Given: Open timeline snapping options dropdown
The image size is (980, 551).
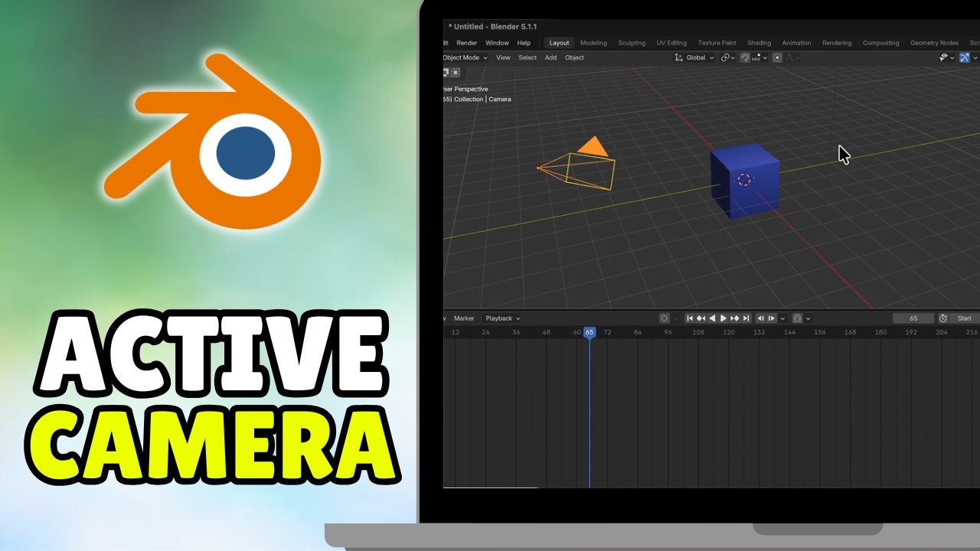Looking at the screenshot, I should point(808,318).
